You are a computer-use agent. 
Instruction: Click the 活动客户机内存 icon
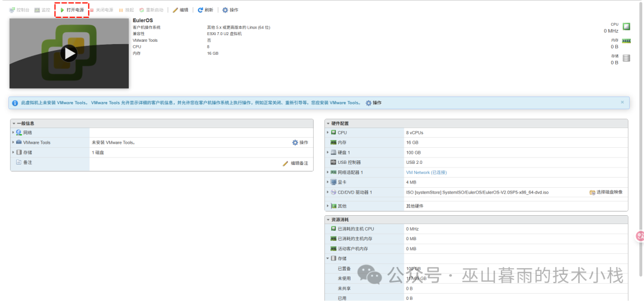(333, 249)
